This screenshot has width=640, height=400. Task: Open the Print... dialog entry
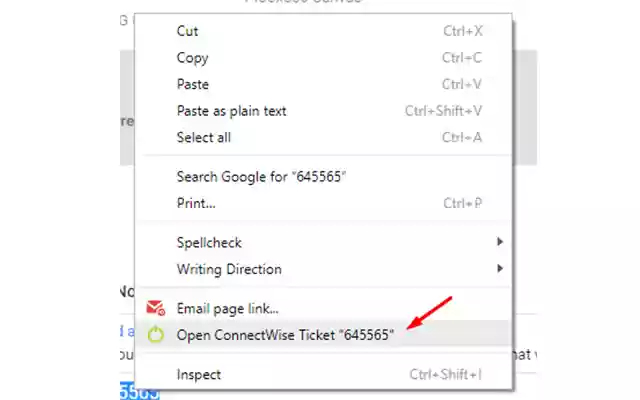coord(196,203)
